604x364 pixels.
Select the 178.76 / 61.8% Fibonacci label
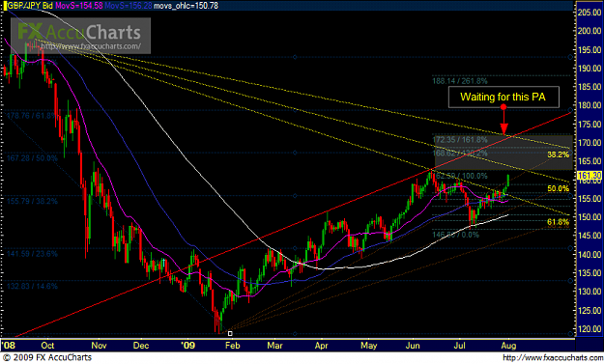[x=31, y=116]
